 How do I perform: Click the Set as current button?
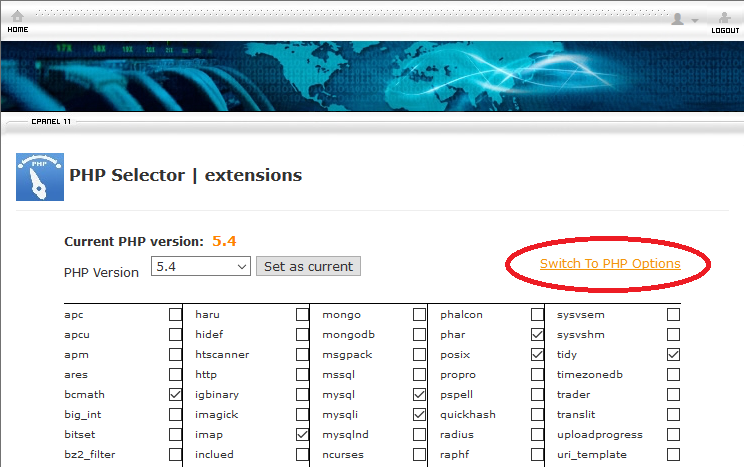click(308, 266)
